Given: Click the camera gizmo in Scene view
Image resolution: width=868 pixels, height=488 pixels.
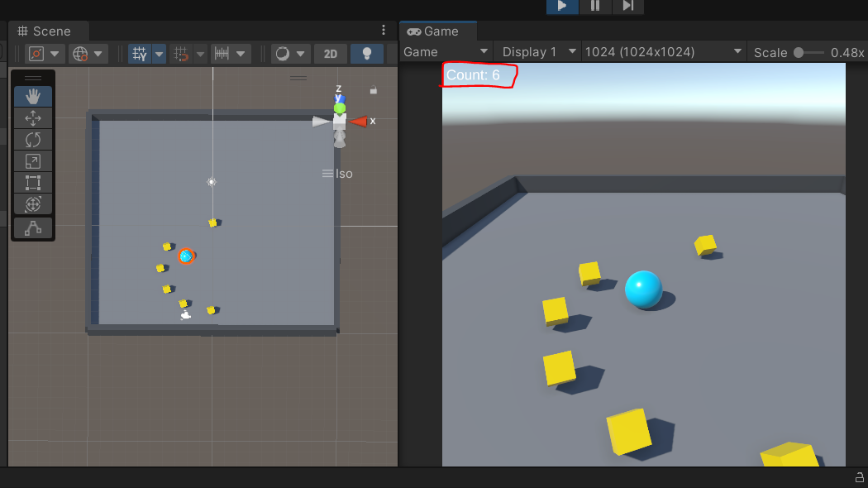Looking at the screenshot, I should pos(186,315).
